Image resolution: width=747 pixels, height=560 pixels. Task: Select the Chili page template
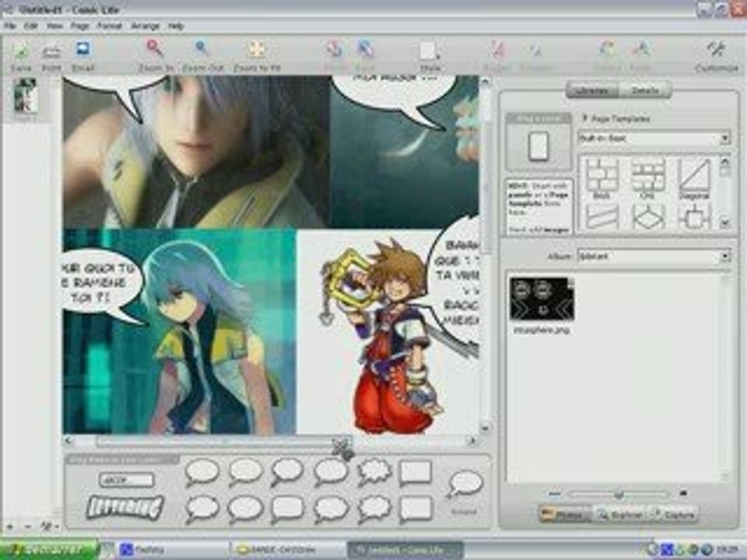pyautogui.click(x=647, y=177)
